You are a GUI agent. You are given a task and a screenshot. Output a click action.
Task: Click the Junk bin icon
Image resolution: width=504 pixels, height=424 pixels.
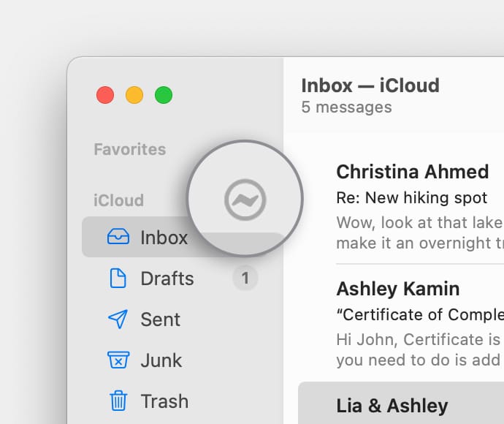coord(118,360)
